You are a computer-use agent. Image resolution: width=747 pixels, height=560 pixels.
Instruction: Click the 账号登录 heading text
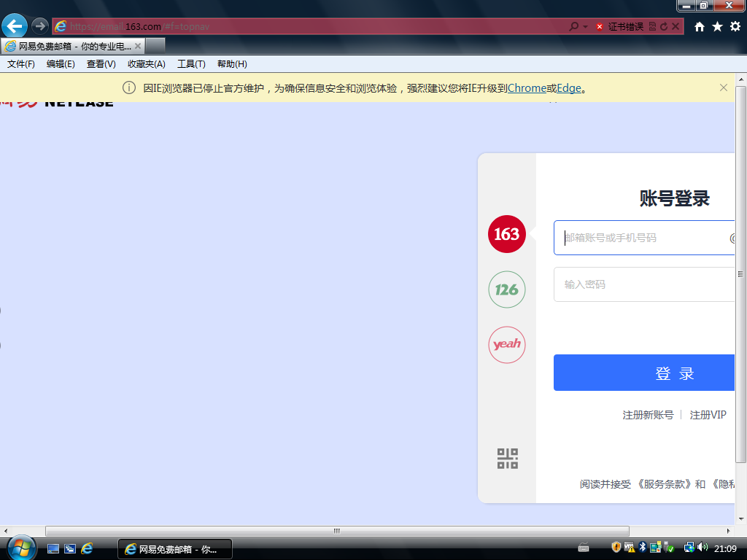click(x=674, y=198)
